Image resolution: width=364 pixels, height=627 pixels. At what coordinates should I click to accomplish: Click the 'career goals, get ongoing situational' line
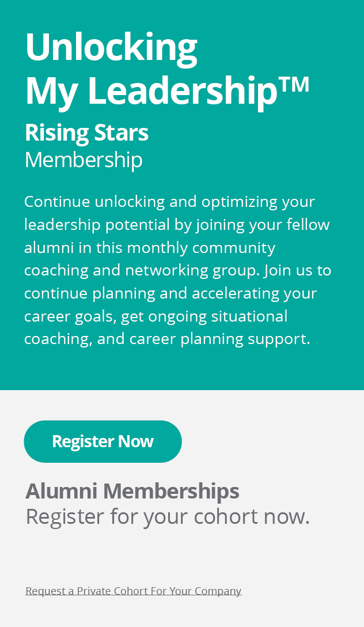tap(156, 316)
